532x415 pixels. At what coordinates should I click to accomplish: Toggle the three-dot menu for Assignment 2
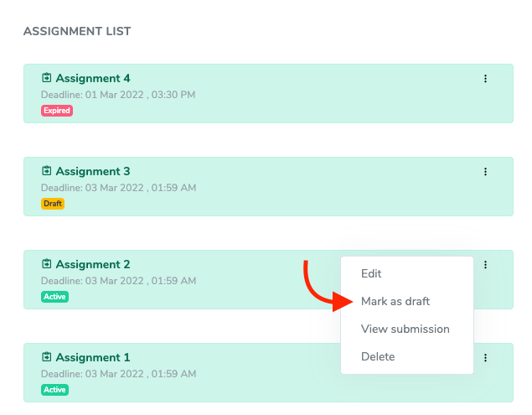click(485, 265)
